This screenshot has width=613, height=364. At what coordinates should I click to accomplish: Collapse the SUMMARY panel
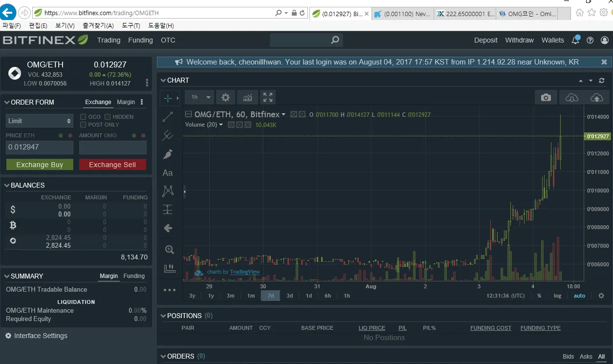(x=7, y=276)
